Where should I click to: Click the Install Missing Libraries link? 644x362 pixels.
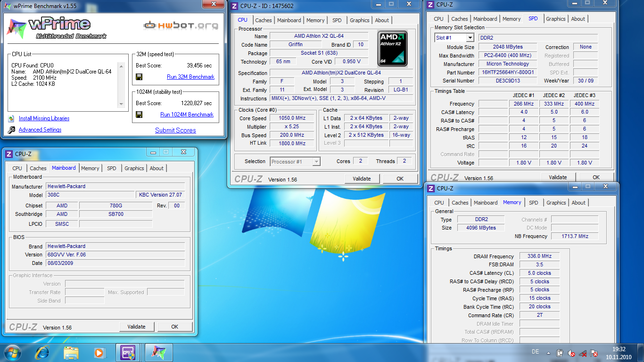click(x=44, y=118)
